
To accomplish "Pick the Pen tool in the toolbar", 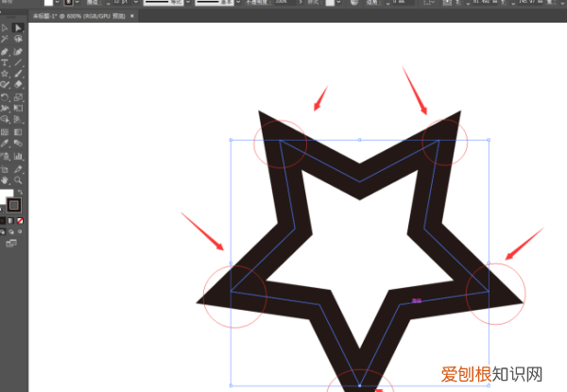I will coord(6,51).
